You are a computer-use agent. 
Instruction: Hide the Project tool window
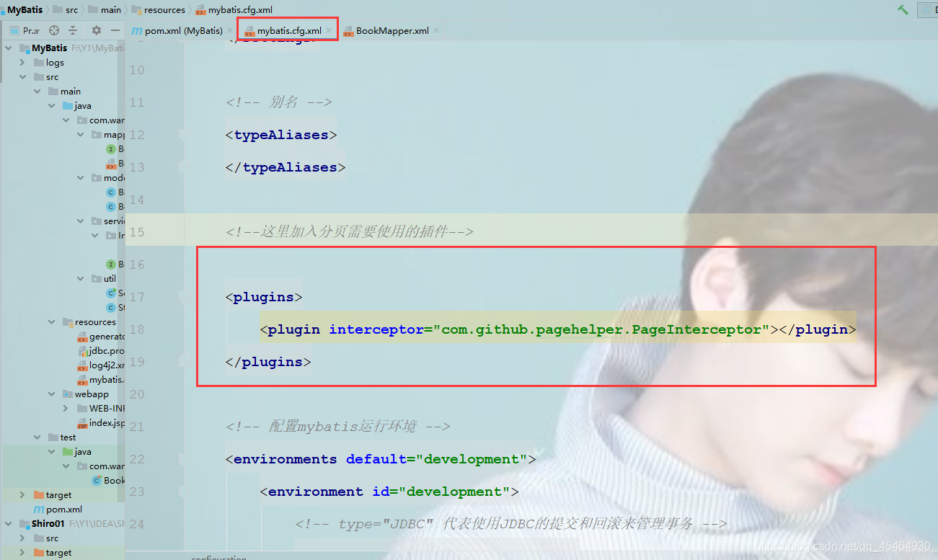[115, 30]
